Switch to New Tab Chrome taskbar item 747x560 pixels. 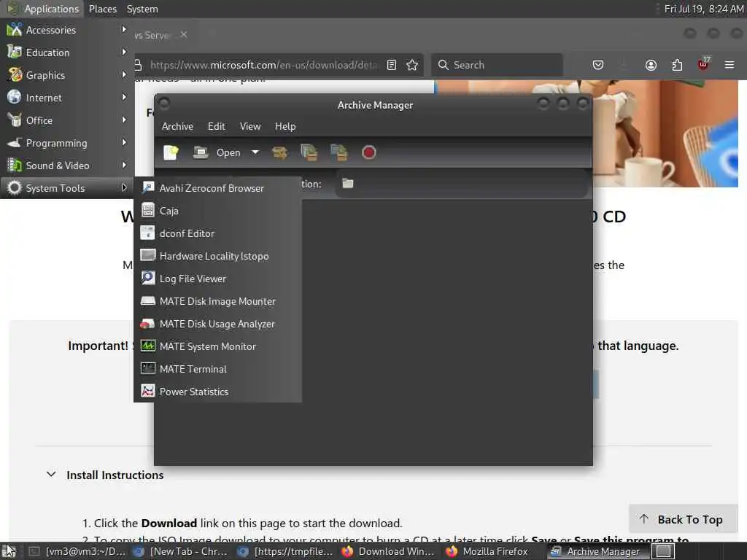click(x=181, y=551)
